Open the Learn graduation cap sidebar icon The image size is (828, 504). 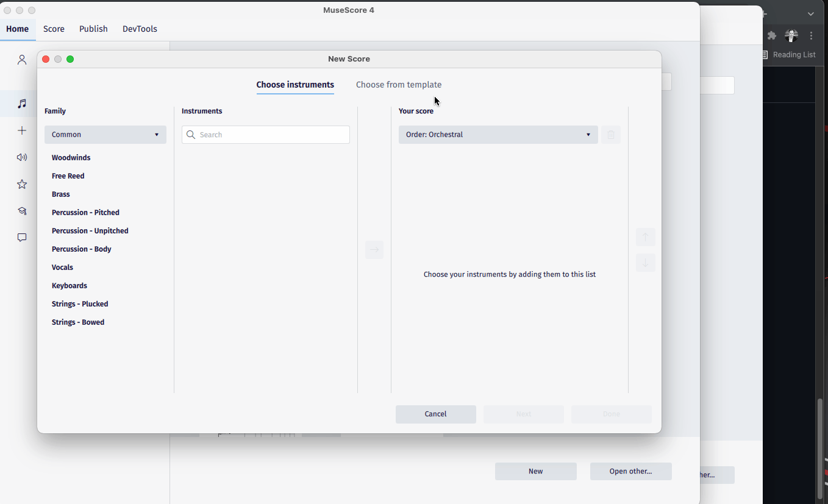[22, 210]
